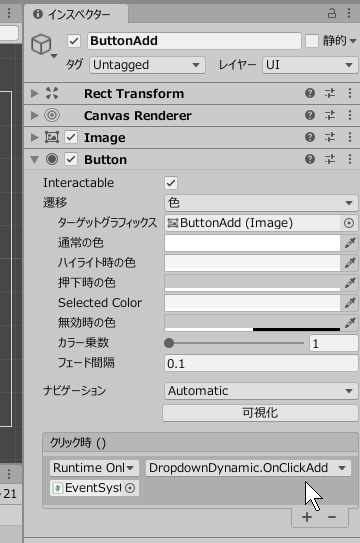Select the インスペクター tab

(76, 14)
